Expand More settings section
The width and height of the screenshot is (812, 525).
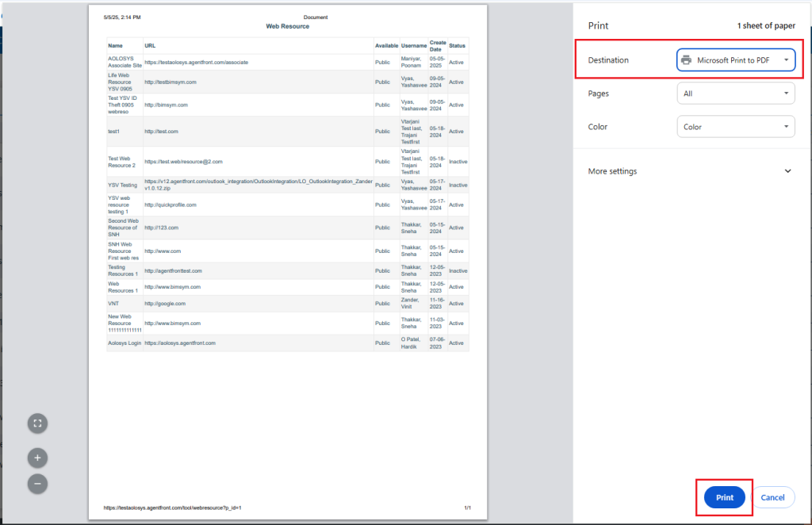(x=690, y=171)
